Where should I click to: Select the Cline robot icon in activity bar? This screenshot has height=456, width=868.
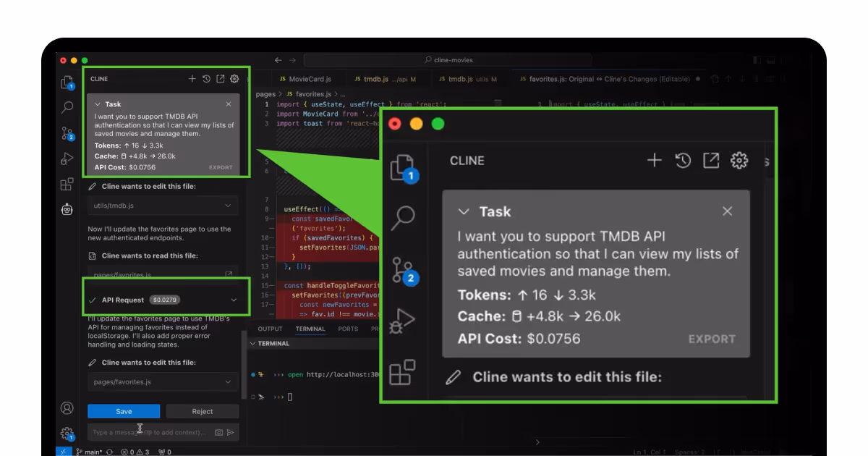pos(67,209)
